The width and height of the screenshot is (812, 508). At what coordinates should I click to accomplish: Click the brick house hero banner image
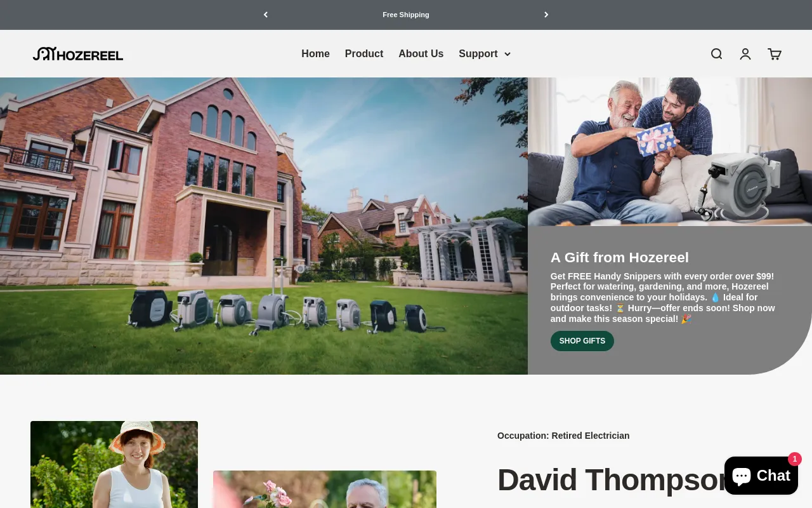pyautogui.click(x=263, y=225)
